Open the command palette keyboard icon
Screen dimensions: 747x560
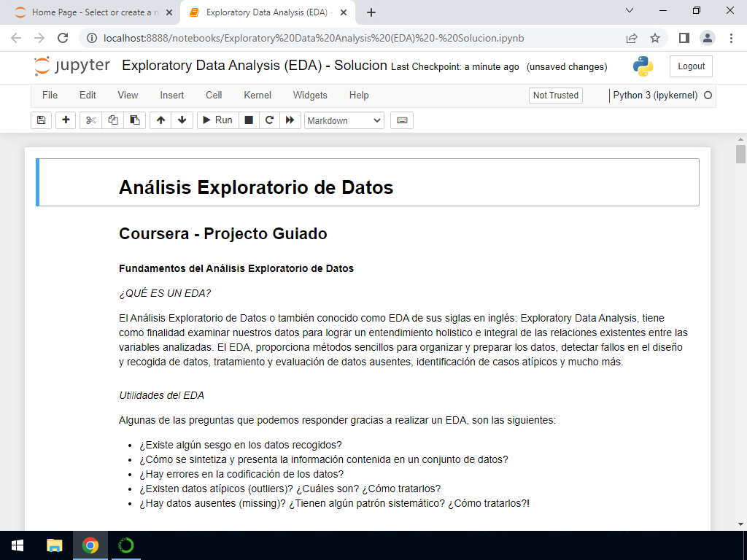(x=402, y=120)
